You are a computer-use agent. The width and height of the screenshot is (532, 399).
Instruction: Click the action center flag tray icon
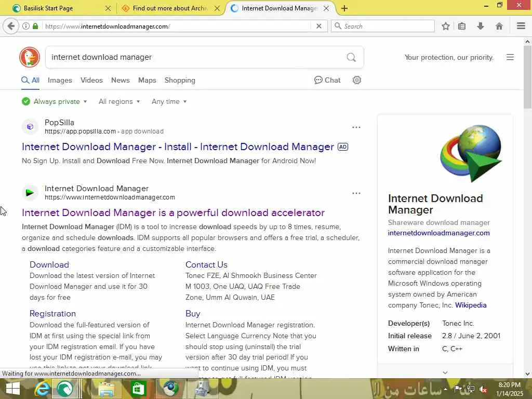[458, 389]
